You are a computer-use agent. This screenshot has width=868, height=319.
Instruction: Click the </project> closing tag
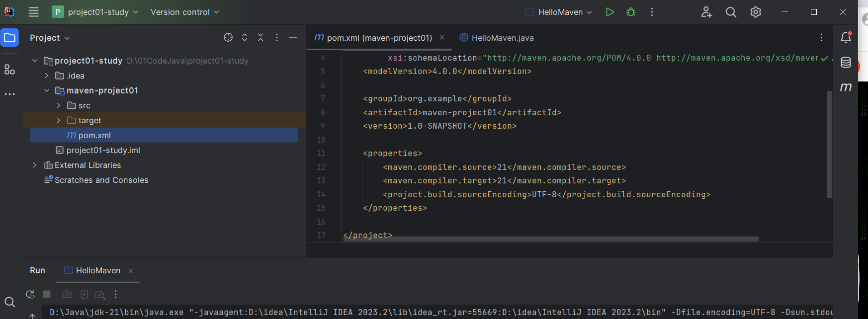click(368, 235)
